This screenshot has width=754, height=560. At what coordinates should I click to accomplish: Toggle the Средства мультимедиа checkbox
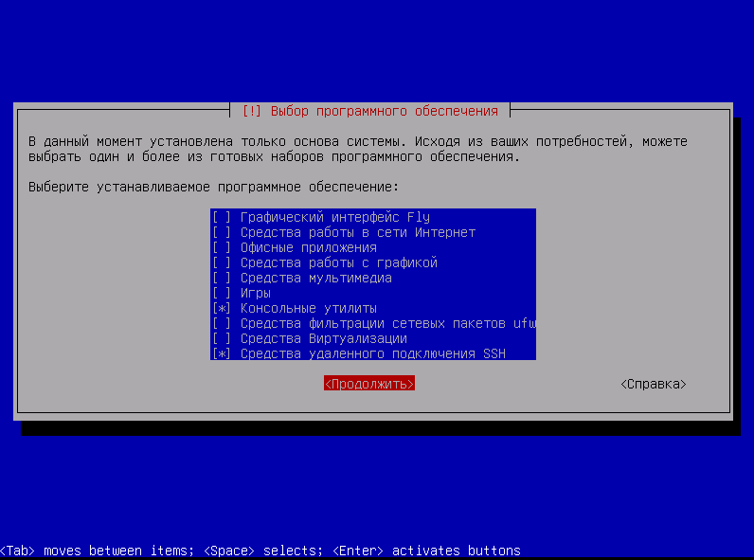[x=222, y=279]
